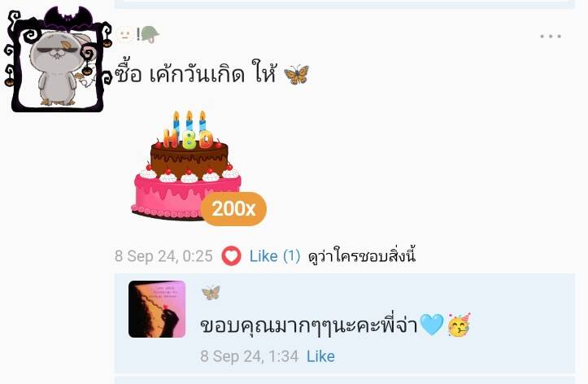Click the butterfly recipient name in post
The height and width of the screenshot is (384, 588).
(296, 74)
